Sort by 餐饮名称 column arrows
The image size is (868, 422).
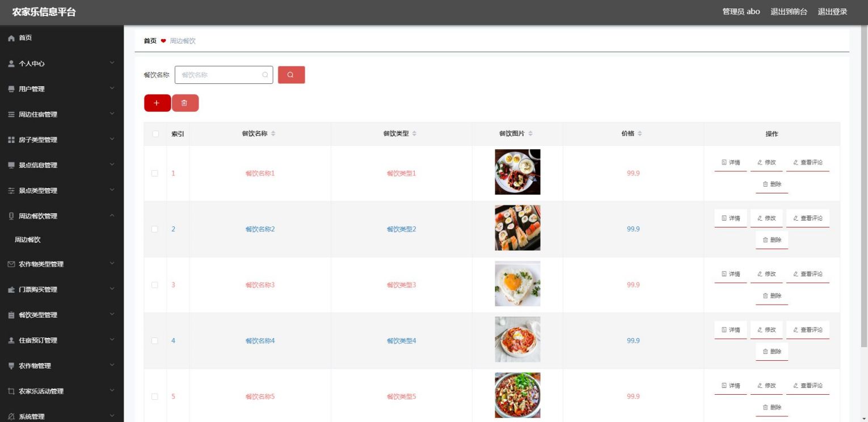[273, 134]
